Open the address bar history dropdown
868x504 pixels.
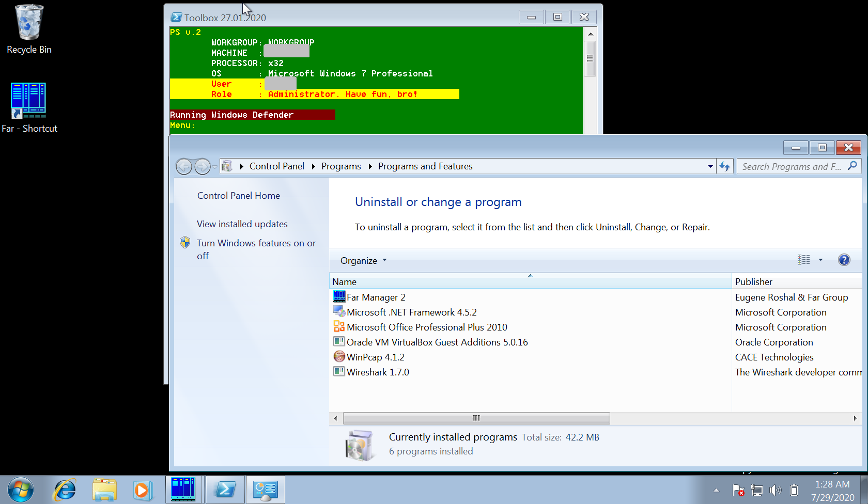[710, 166]
